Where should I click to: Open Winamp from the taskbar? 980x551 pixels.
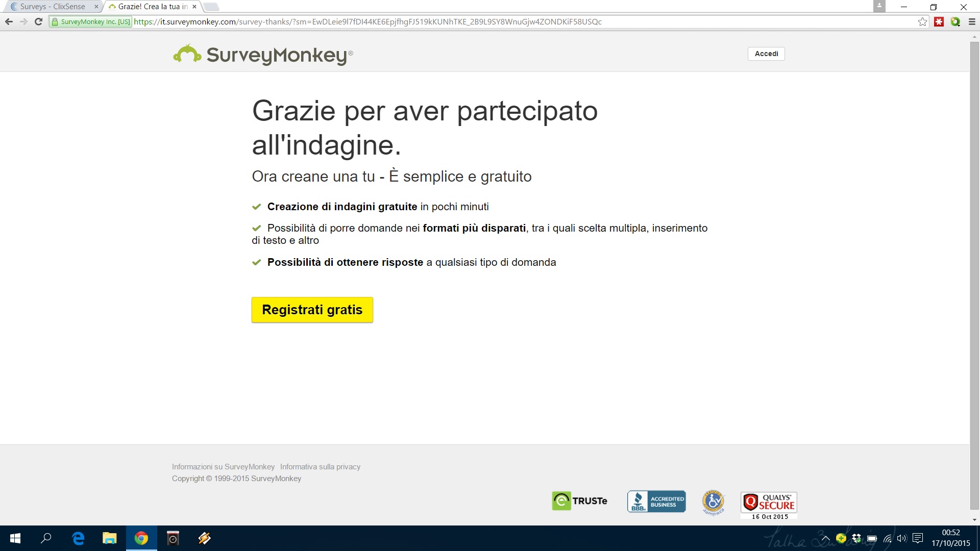pyautogui.click(x=205, y=538)
